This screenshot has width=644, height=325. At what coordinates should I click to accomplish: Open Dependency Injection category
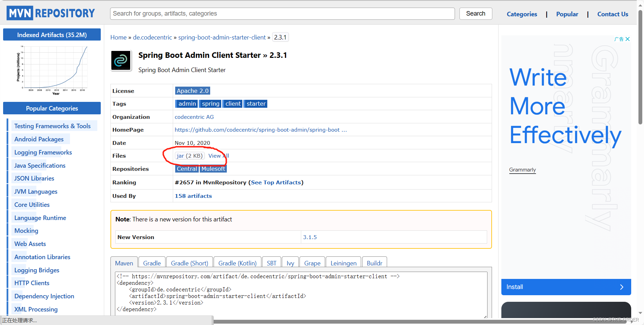(44, 296)
